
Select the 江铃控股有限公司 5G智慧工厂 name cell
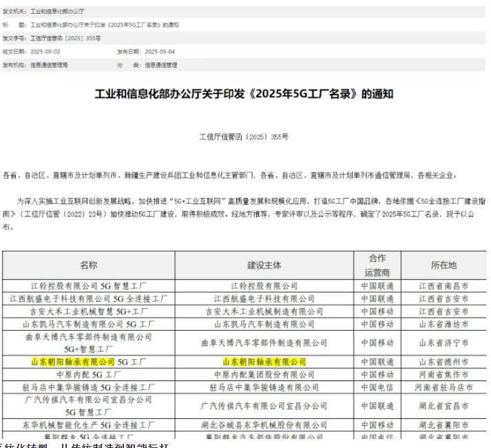90,285
